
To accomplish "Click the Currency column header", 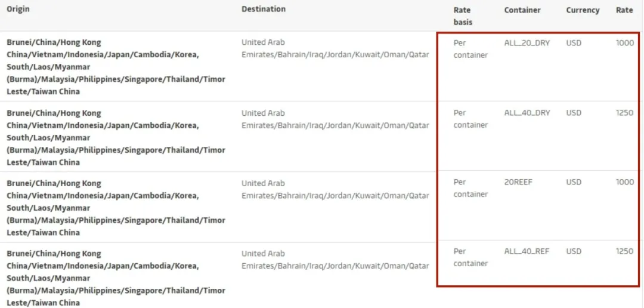I will coord(583,10).
